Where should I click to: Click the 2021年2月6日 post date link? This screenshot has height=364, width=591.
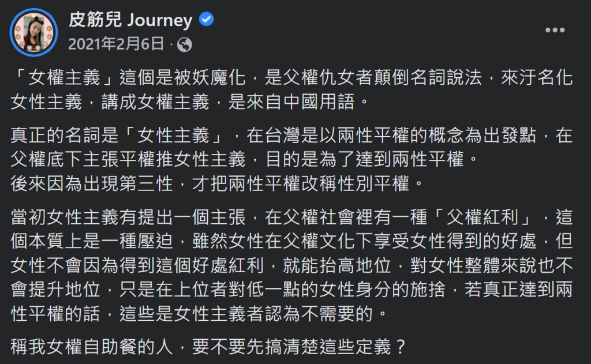pyautogui.click(x=116, y=44)
